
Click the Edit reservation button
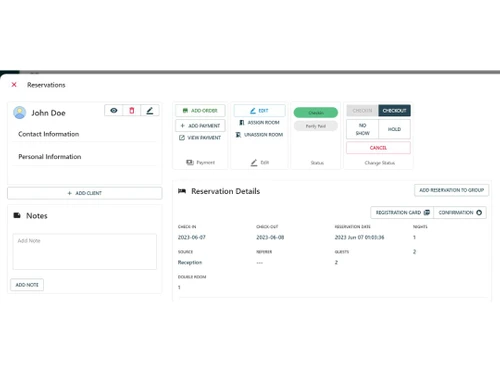point(259,111)
